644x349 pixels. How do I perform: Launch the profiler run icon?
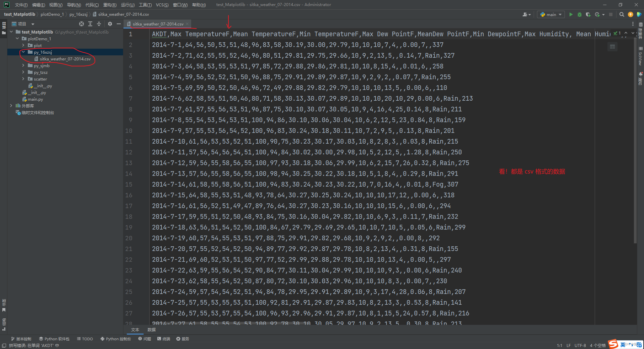(x=597, y=14)
